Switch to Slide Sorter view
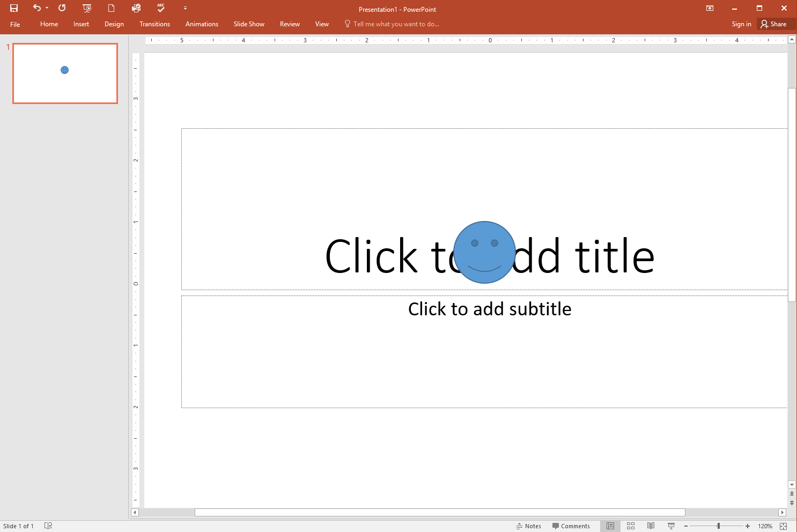 631,526
